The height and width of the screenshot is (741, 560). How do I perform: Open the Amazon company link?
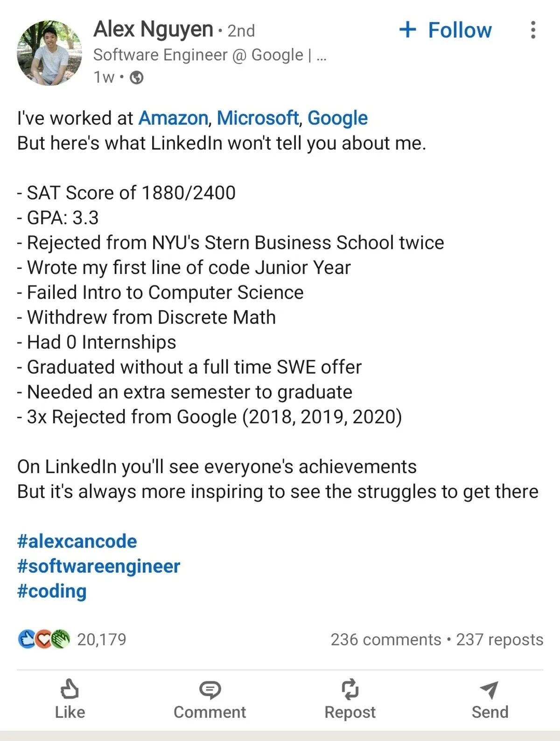click(x=173, y=118)
